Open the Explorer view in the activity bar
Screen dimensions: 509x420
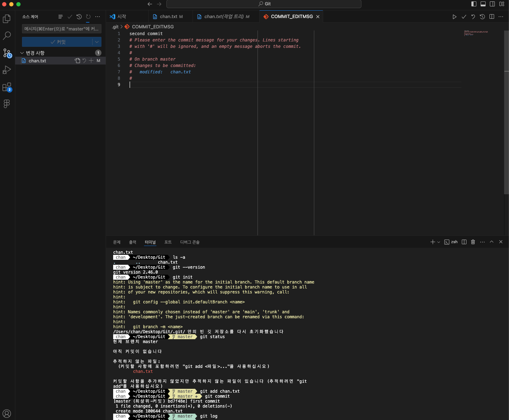tap(7, 18)
